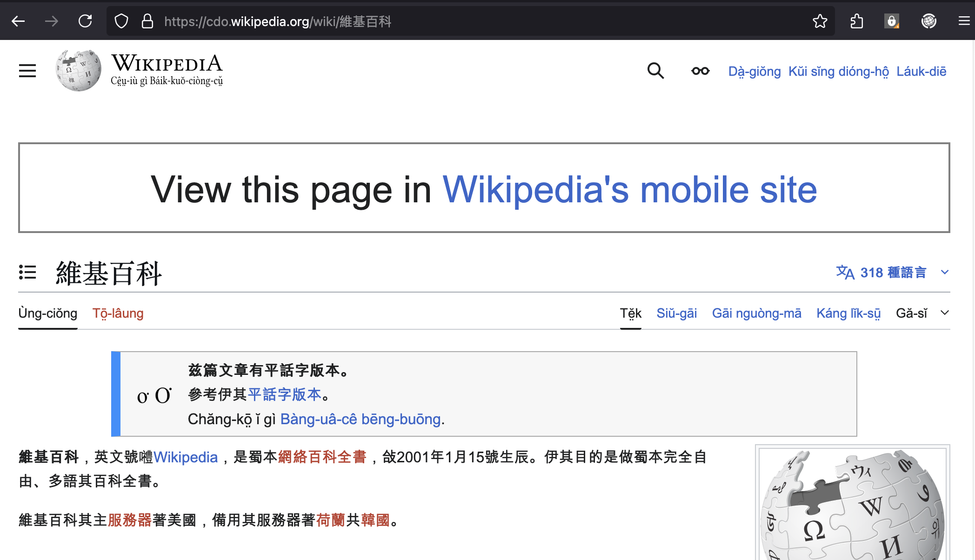Expand the 318 languages dropdown
The width and height of the screenshot is (975, 560).
[892, 273]
